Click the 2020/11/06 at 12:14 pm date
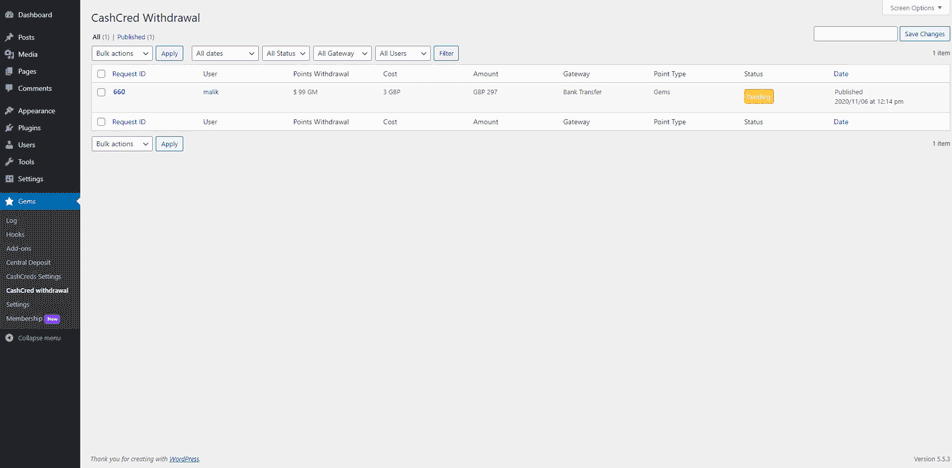Image resolution: width=952 pixels, height=468 pixels. [869, 101]
